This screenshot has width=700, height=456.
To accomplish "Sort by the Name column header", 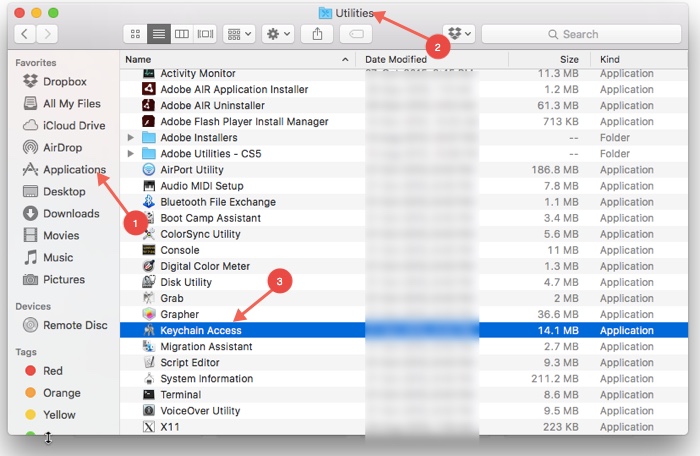I will click(x=237, y=59).
